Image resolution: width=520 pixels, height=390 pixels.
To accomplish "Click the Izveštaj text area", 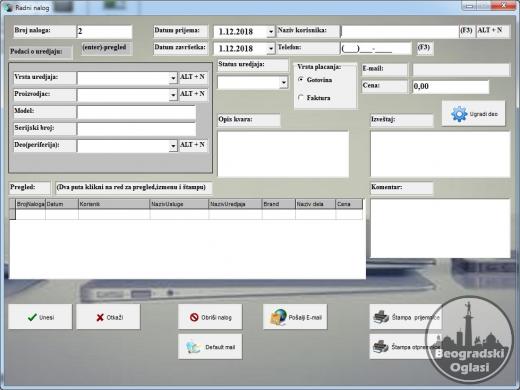I will pyautogui.click(x=440, y=154).
